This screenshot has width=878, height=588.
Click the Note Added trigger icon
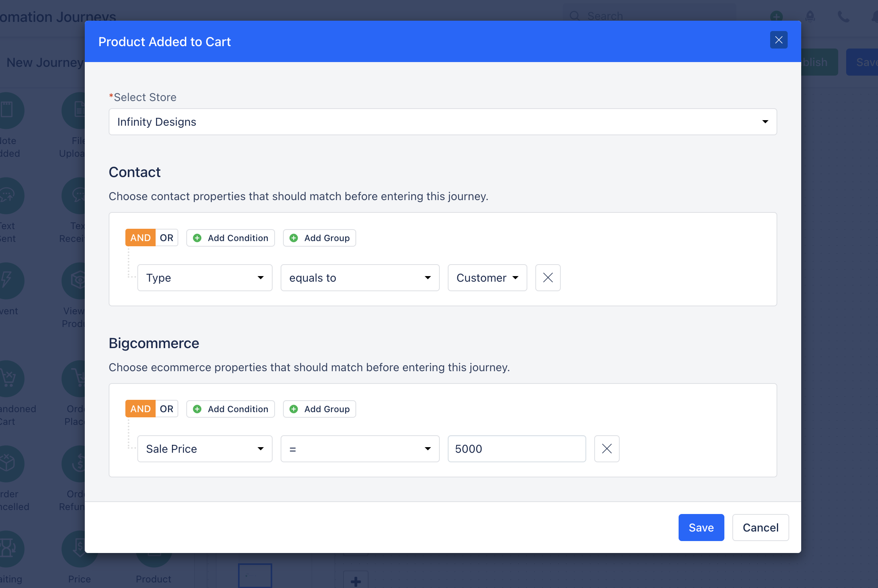(7, 110)
